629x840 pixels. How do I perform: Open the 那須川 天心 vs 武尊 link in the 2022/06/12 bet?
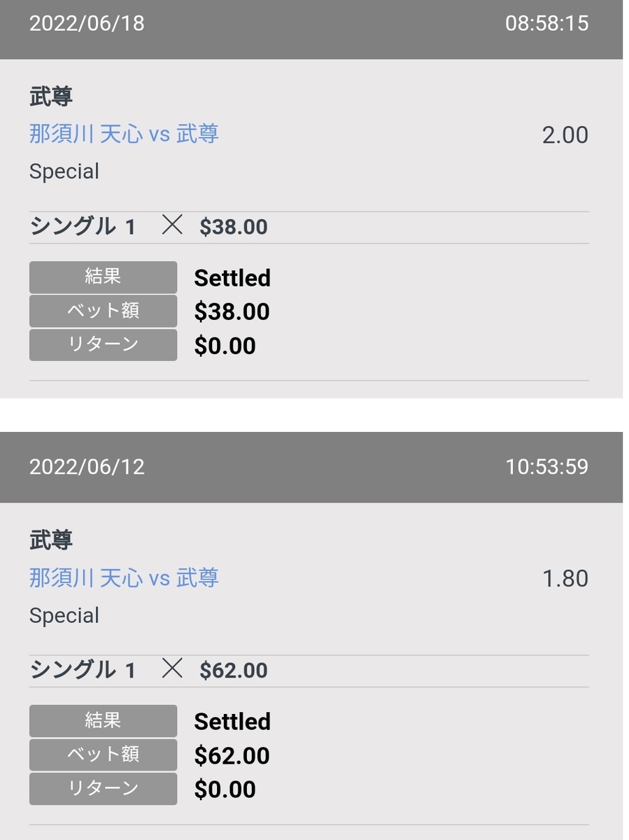tap(124, 577)
